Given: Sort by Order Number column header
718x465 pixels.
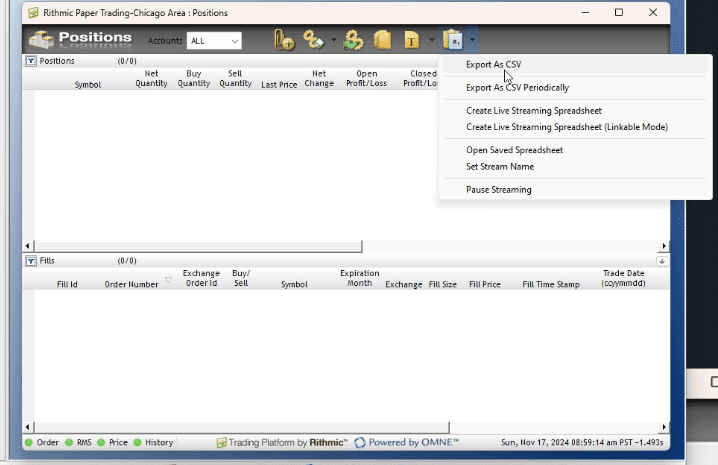Looking at the screenshot, I should click(131, 284).
